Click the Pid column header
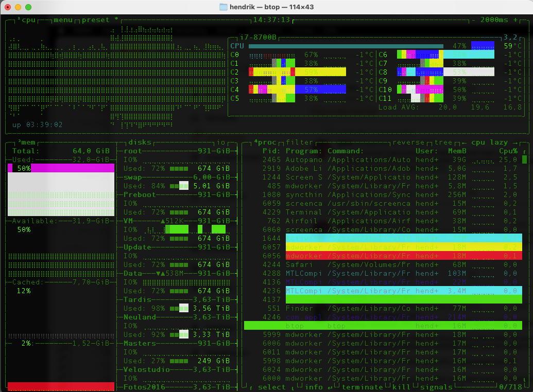533x392 pixels. [x=271, y=151]
